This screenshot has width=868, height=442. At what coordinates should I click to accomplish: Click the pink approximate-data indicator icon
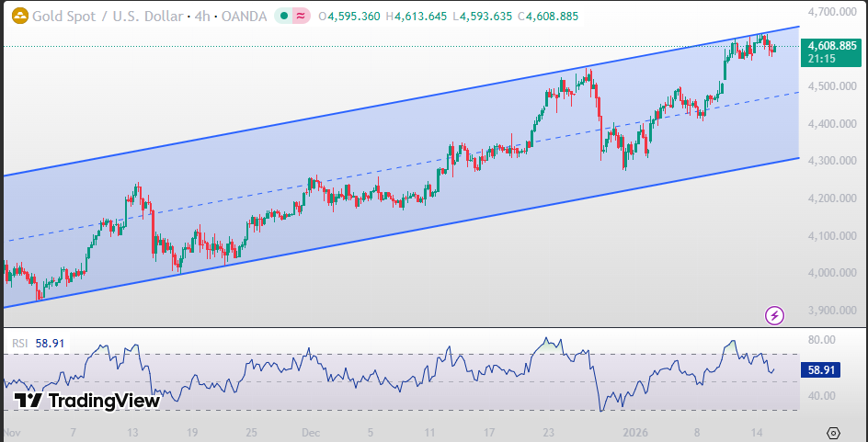(301, 17)
